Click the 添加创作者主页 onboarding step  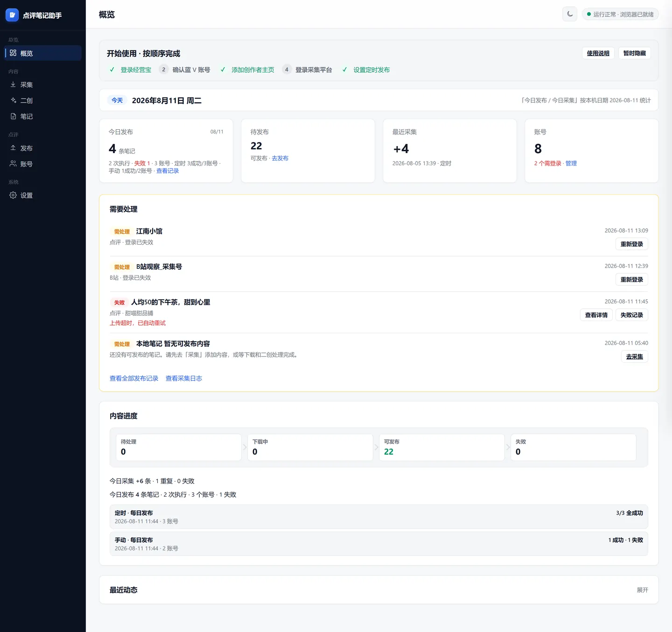point(247,70)
